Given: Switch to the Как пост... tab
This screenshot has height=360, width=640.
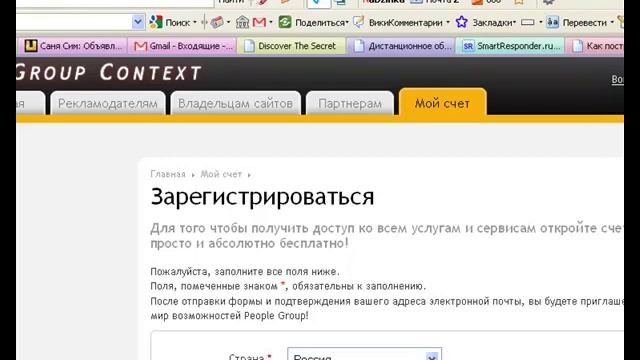Looking at the screenshot, I should [595, 46].
